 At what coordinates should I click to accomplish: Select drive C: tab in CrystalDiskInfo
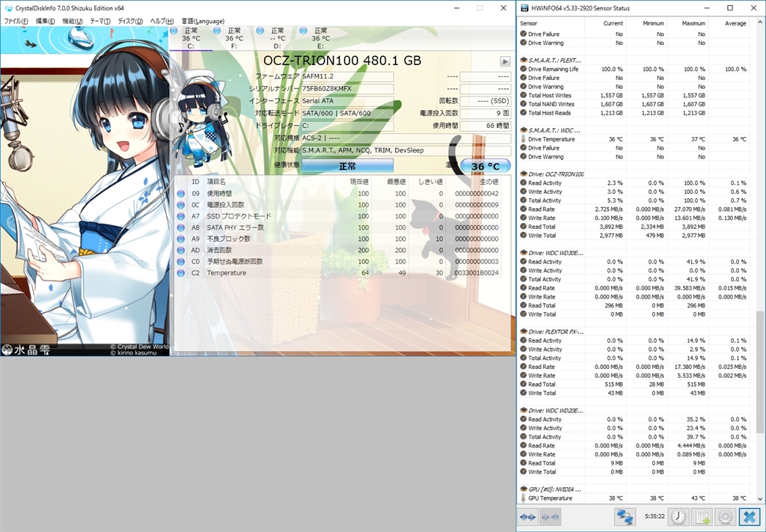pos(191,38)
